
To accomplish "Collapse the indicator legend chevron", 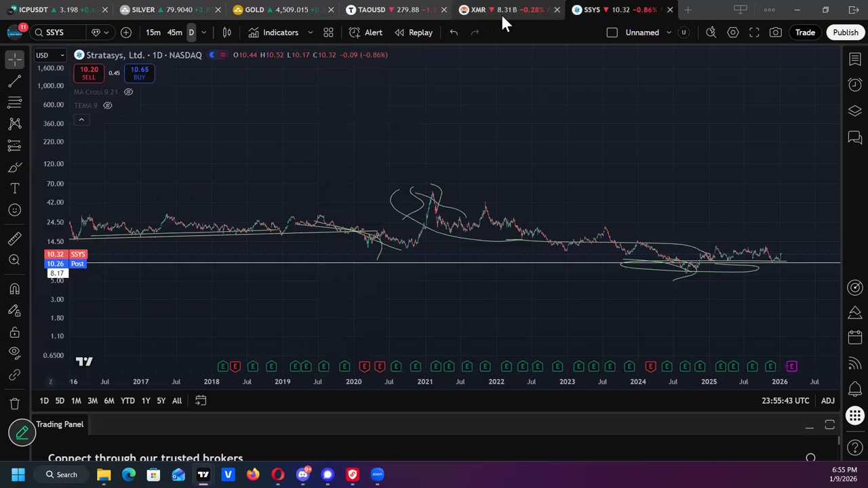I will (x=81, y=120).
